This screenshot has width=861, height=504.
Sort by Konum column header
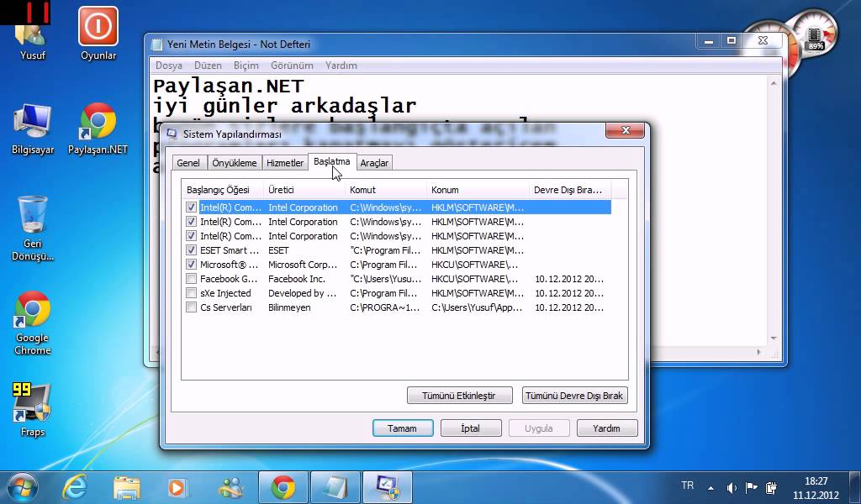point(478,190)
